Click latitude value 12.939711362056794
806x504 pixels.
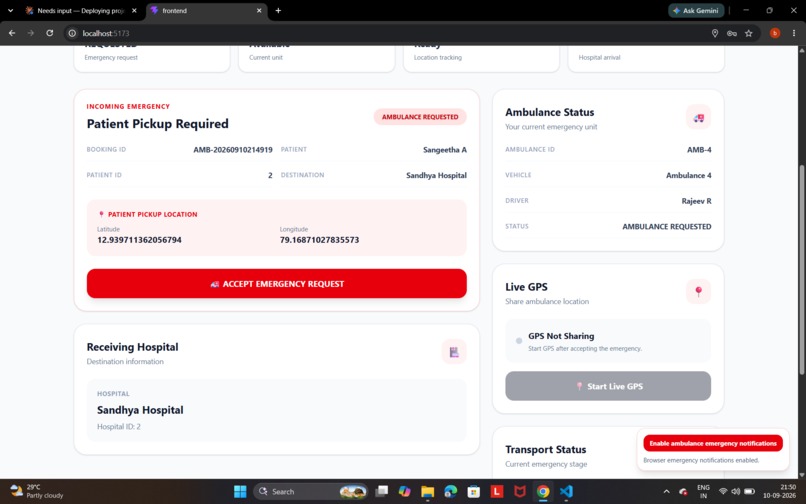[x=139, y=240]
